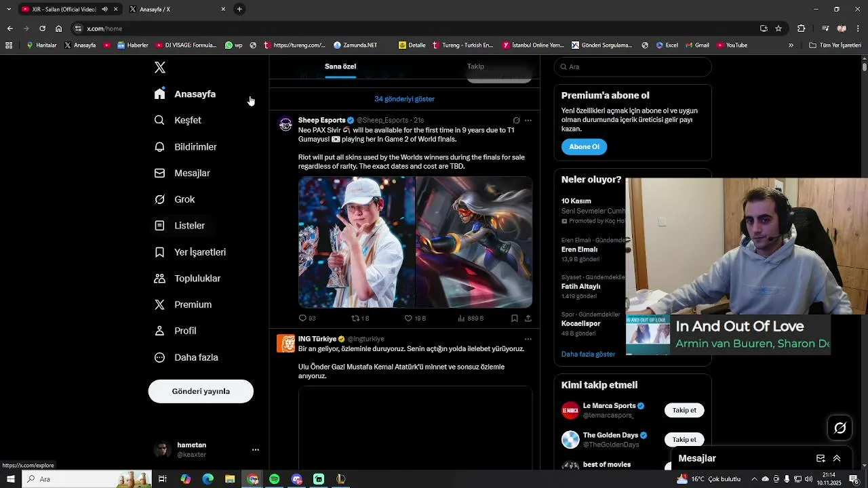Open Topluluklar communities page

[x=188, y=279]
